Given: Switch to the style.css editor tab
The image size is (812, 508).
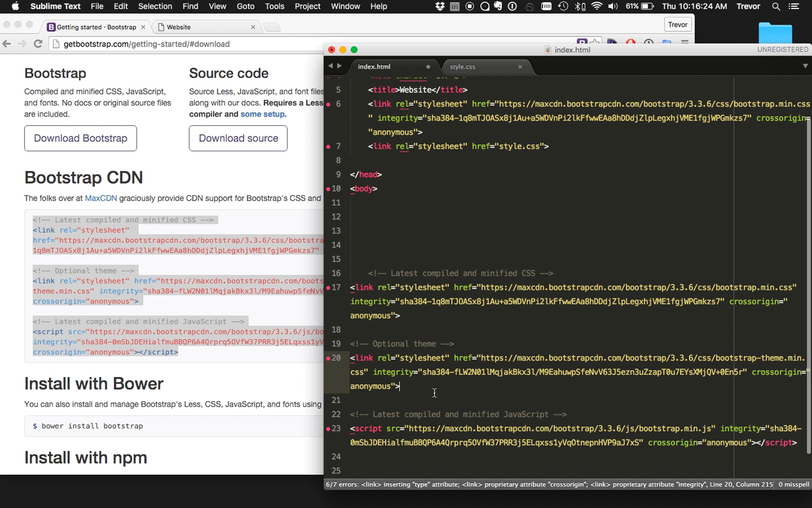Looking at the screenshot, I should point(484,67).
